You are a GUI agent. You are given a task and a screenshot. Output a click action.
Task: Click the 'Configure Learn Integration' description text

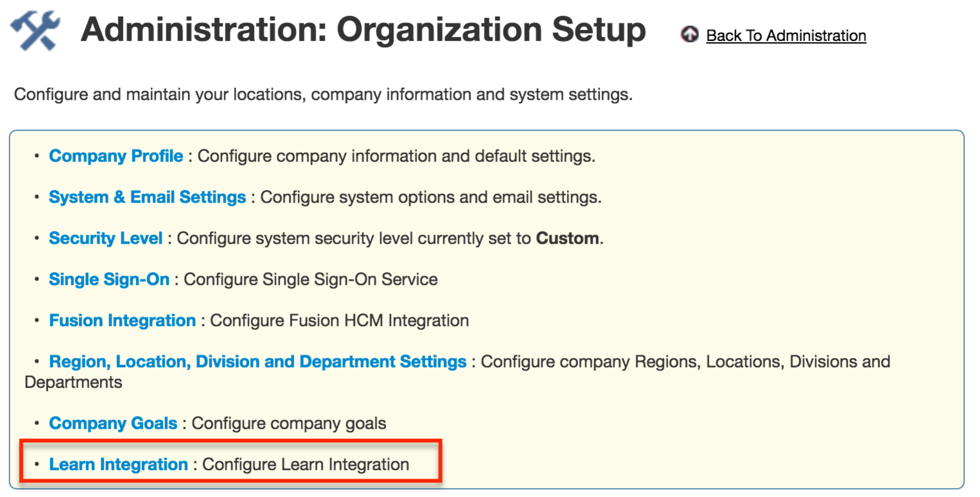pyautogui.click(x=305, y=464)
